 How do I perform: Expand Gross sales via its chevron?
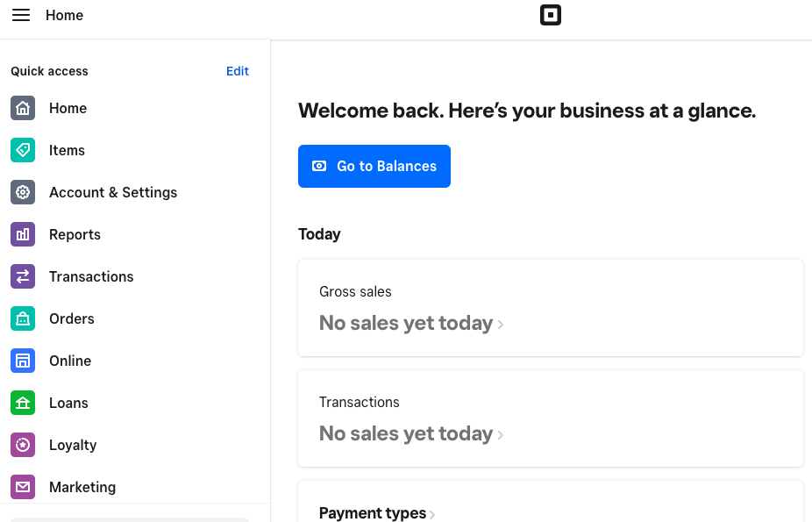pos(501,325)
